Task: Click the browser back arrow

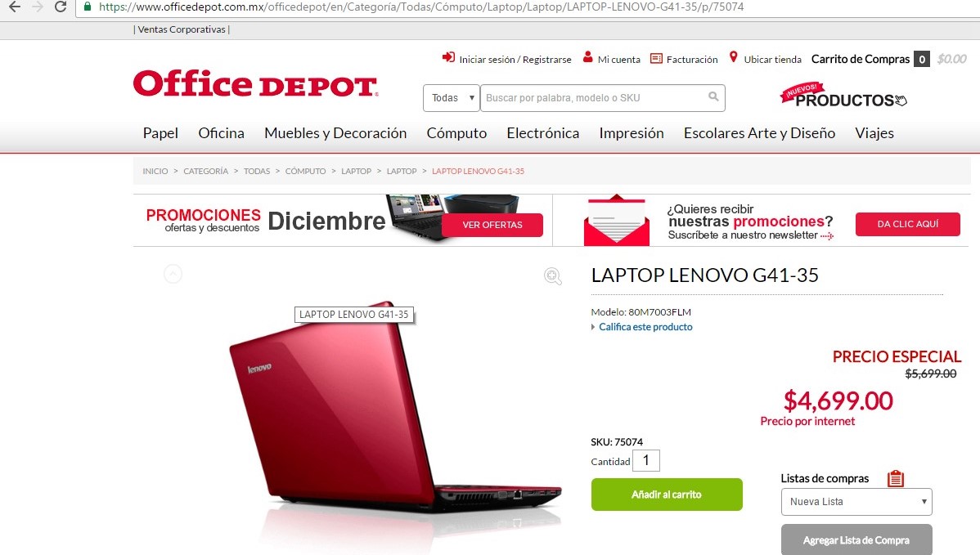Action: [x=15, y=7]
